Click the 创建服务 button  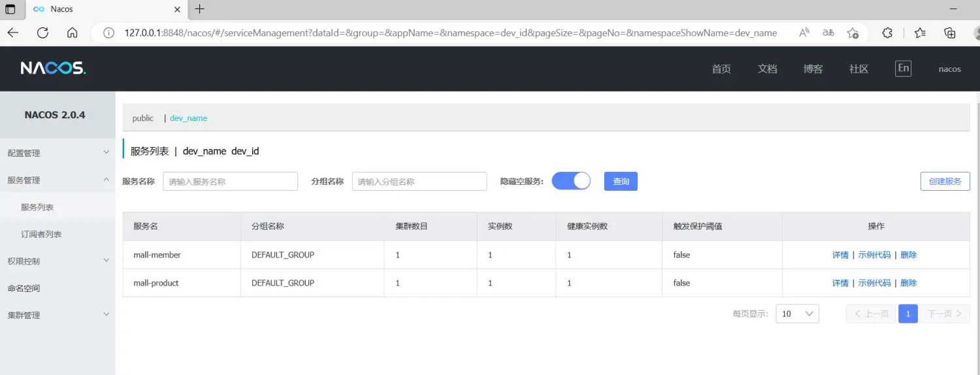[945, 181]
